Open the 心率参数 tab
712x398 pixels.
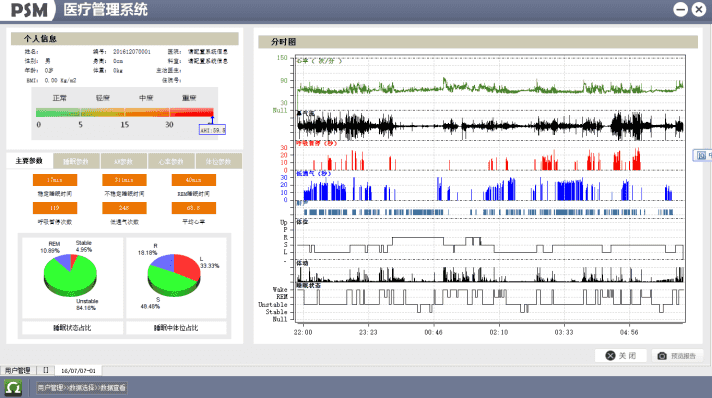(171, 161)
